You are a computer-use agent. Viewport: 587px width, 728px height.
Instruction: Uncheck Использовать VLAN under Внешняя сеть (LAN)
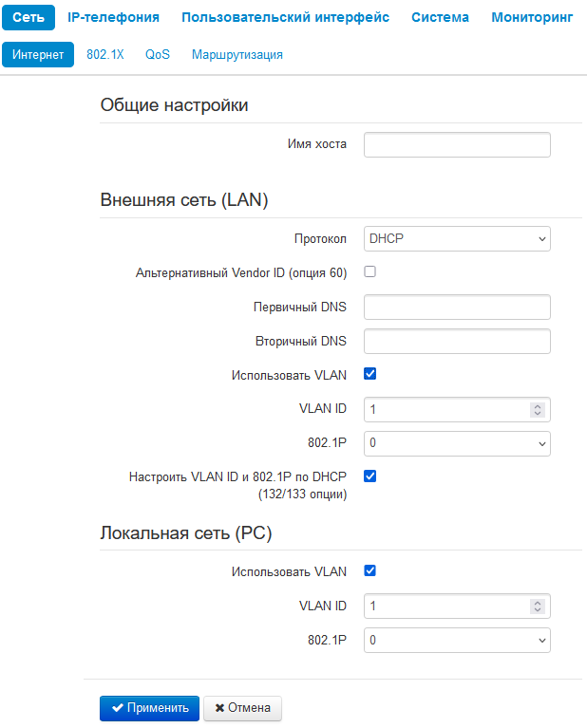[370, 374]
